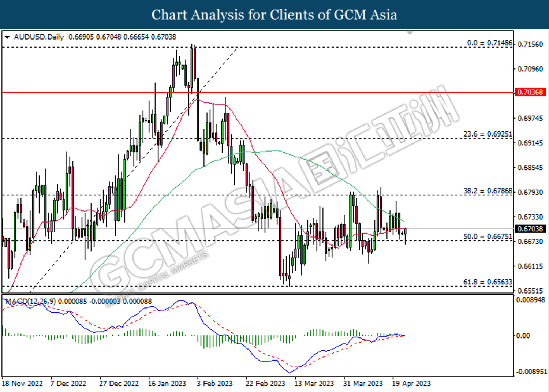This screenshot has height=392, width=549.
Task: Click the 0.69745 price axis value
Action: tap(530, 118)
